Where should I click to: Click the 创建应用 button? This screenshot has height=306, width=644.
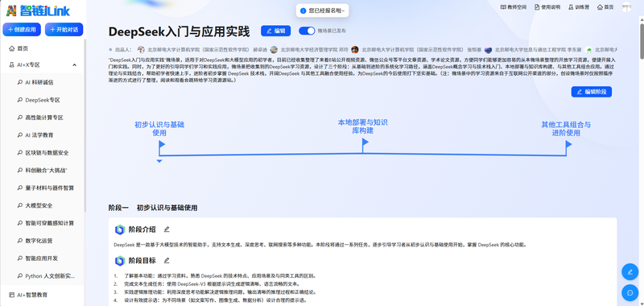[x=22, y=30]
